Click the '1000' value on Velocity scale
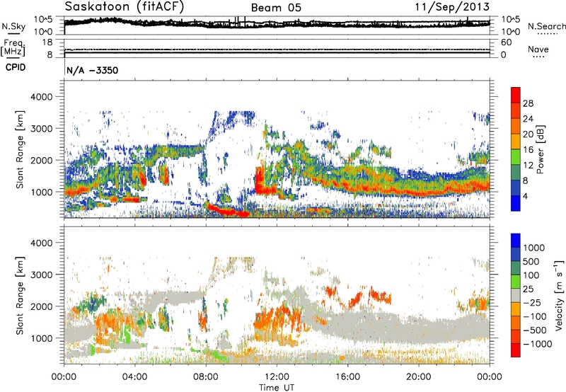Screen dimensions: 566x392 pos(534,248)
